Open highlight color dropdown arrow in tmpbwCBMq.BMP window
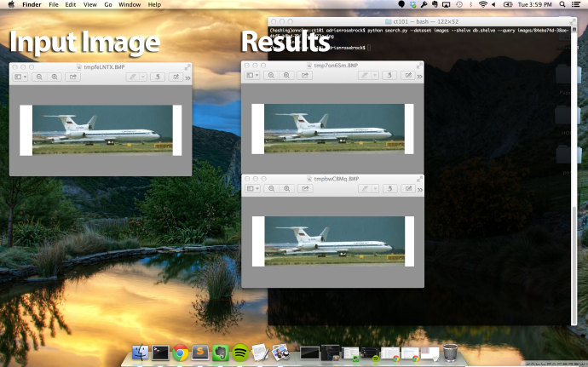Viewport: 588px width, 367px height. (375, 188)
